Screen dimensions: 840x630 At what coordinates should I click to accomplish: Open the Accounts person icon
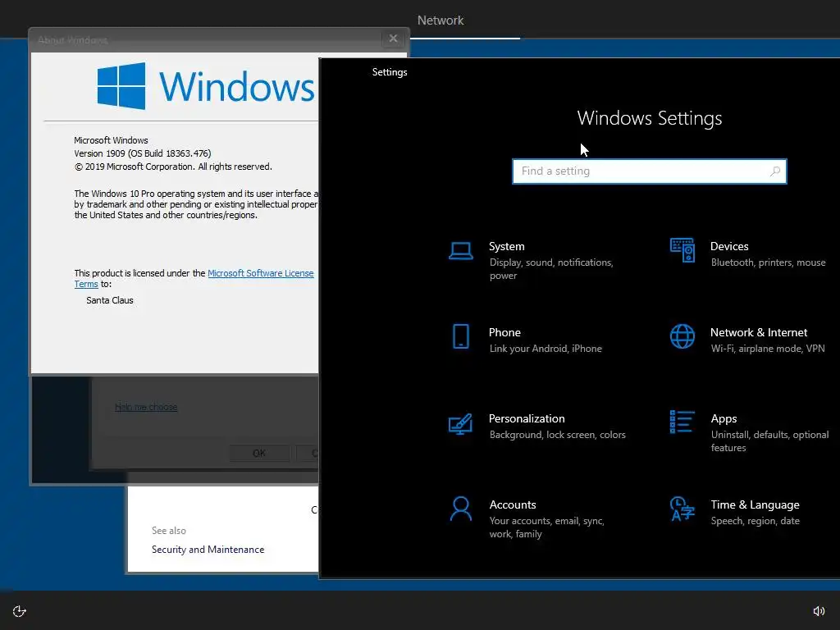point(460,509)
